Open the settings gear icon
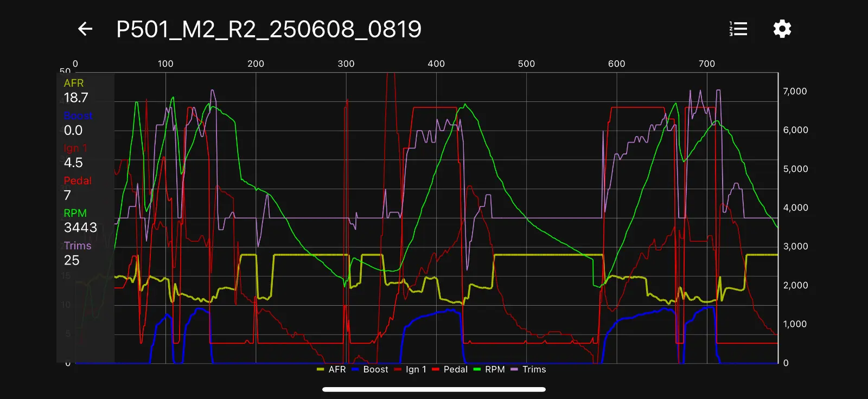Screen dimensions: 868x399 [782, 29]
